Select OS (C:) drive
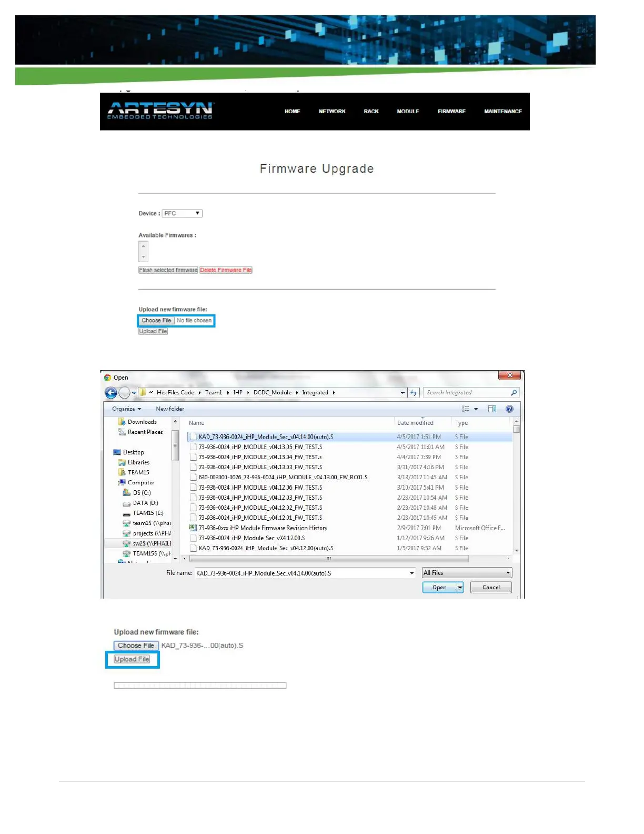This screenshot has height=834, width=644. [137, 493]
